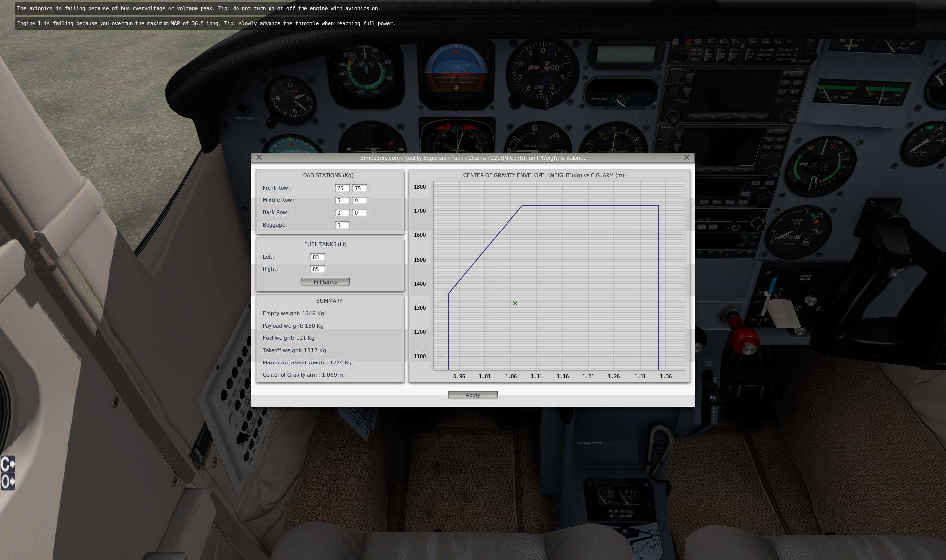
Task: Click the Front Row left seat weight field
Action: pos(341,188)
